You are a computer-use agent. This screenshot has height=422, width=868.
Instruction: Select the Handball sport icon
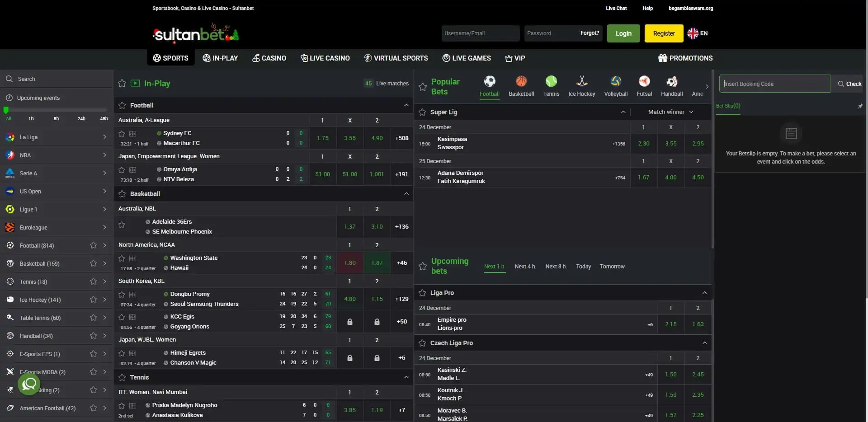click(x=672, y=82)
